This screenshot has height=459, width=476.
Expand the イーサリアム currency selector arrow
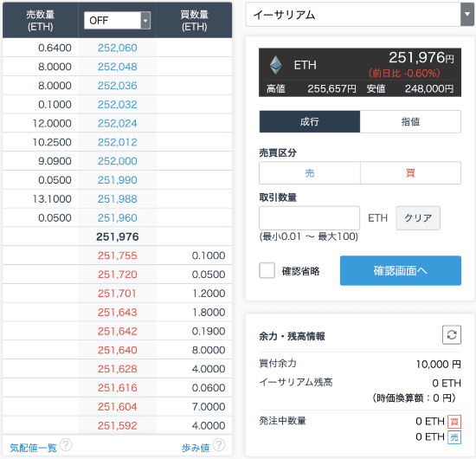coord(467,14)
